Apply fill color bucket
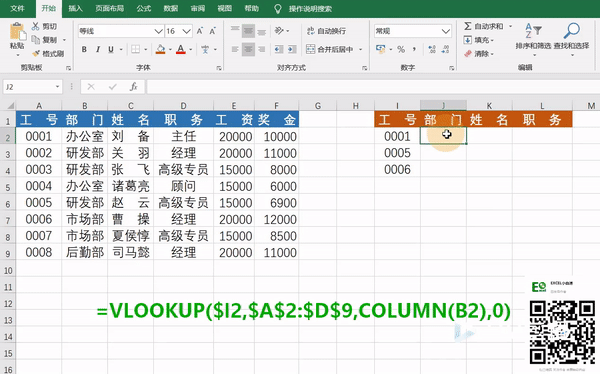Image resolution: width=600 pixels, height=374 pixels. coord(161,49)
